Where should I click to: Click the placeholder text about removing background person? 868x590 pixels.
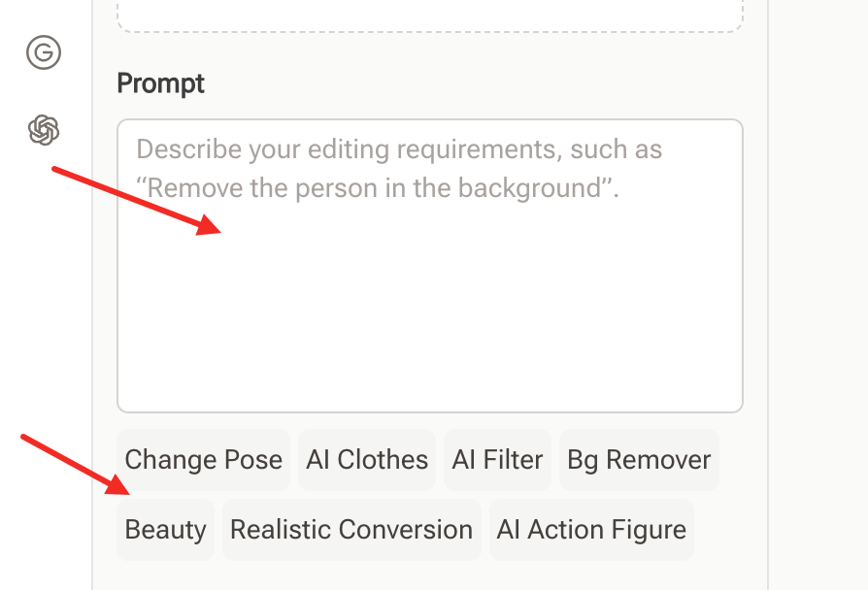click(x=398, y=168)
